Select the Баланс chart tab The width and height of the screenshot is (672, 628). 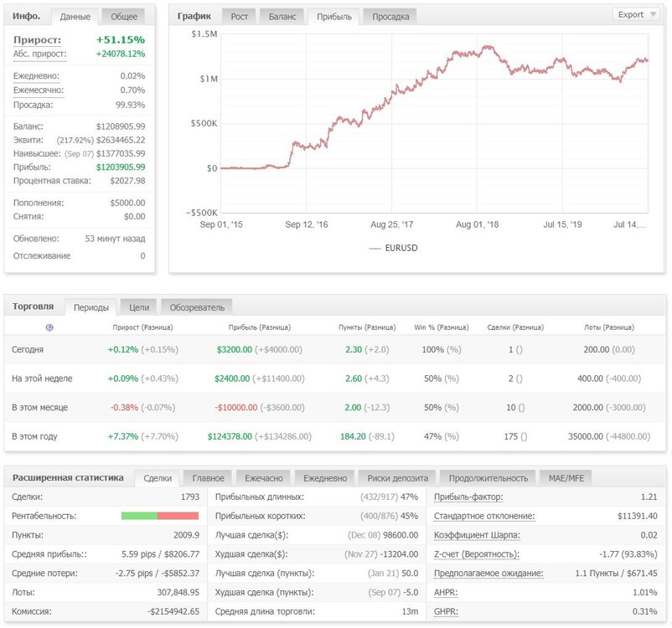point(282,17)
